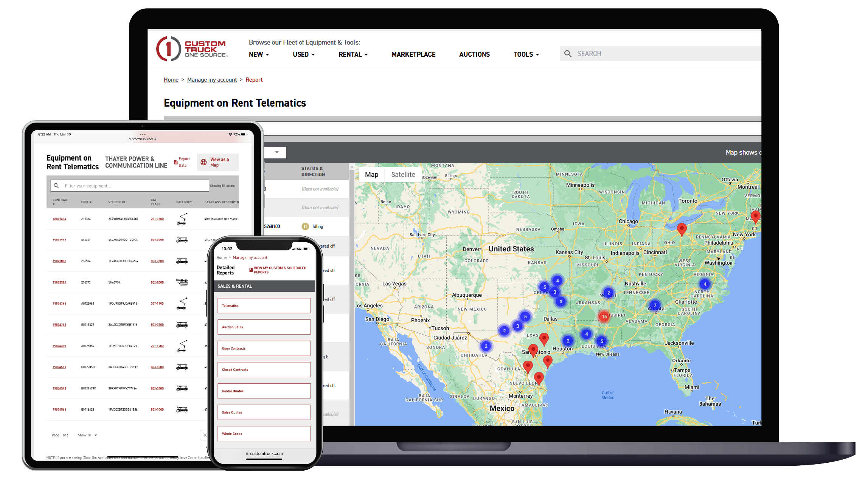Open Rental Quotes report on phone
868x482 pixels.
[264, 391]
